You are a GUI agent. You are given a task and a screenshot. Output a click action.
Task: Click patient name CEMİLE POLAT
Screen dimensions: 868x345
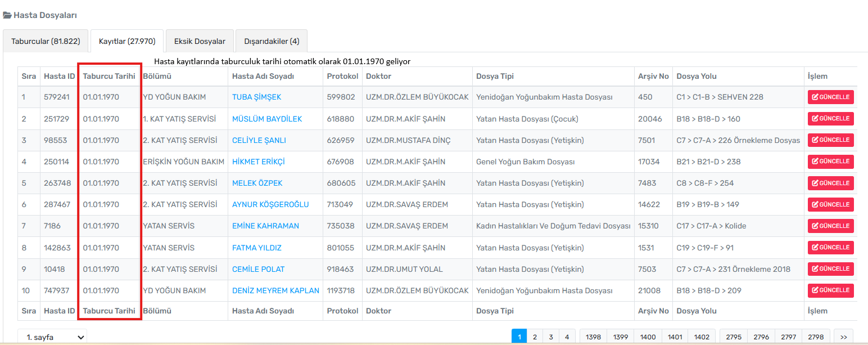[x=258, y=269]
